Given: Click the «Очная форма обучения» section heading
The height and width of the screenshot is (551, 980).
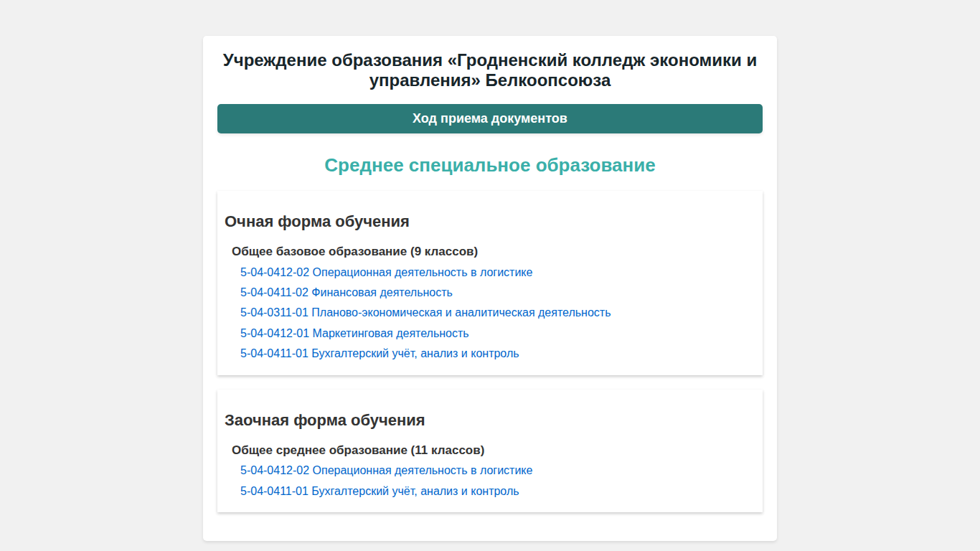Looking at the screenshot, I should [x=317, y=221].
